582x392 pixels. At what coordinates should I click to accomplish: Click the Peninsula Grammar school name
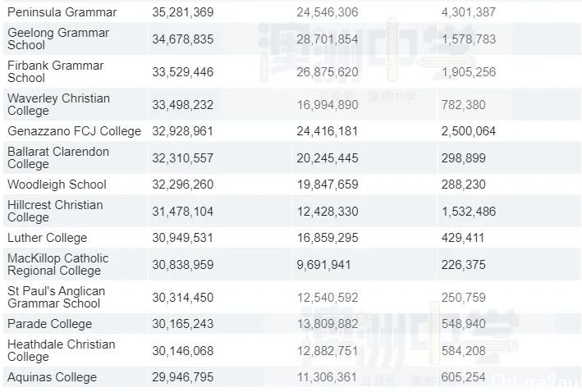click(62, 12)
